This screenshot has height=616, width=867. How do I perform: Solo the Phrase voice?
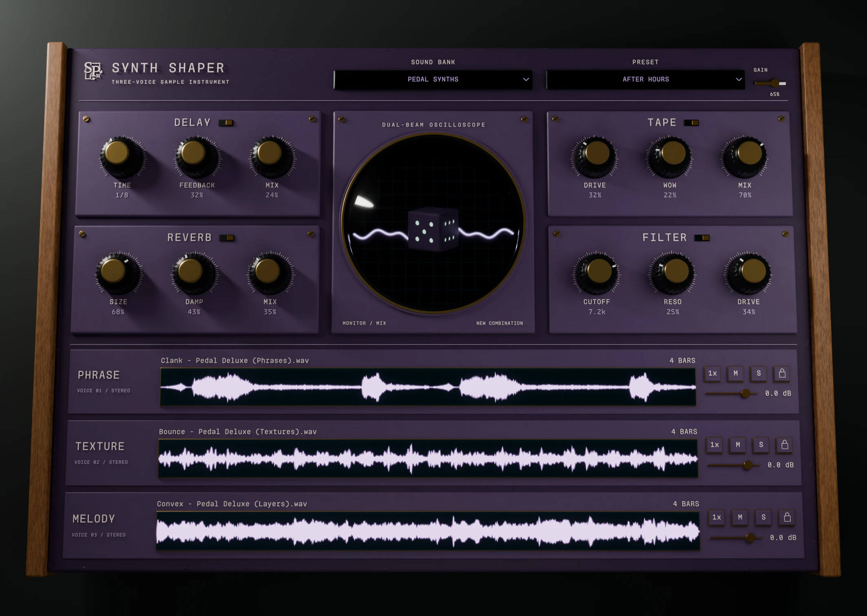(759, 373)
